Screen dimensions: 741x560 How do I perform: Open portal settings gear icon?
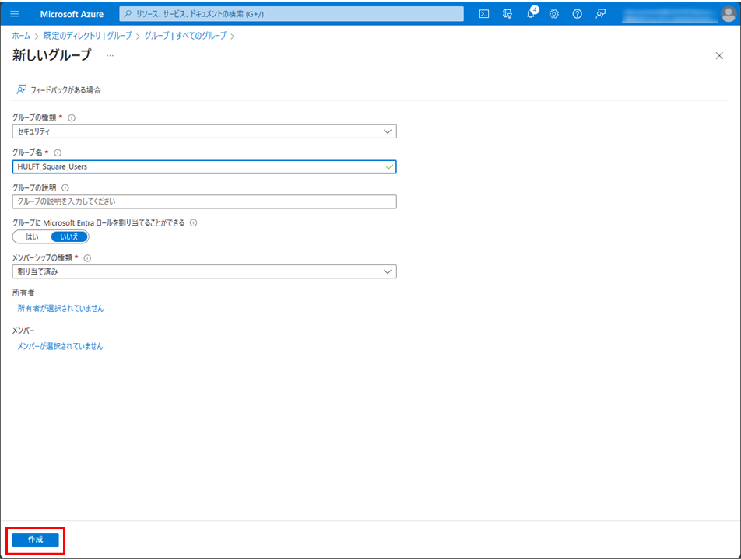554,14
